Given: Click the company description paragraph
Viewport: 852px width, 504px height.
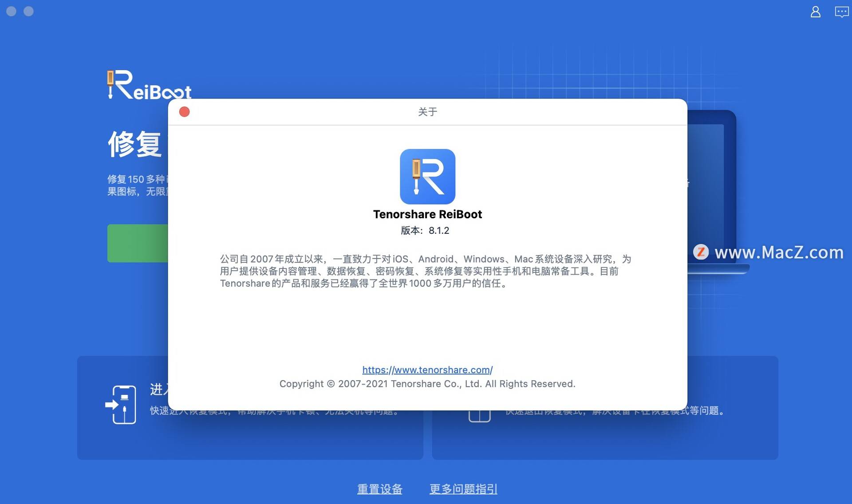Looking at the screenshot, I should [426, 271].
